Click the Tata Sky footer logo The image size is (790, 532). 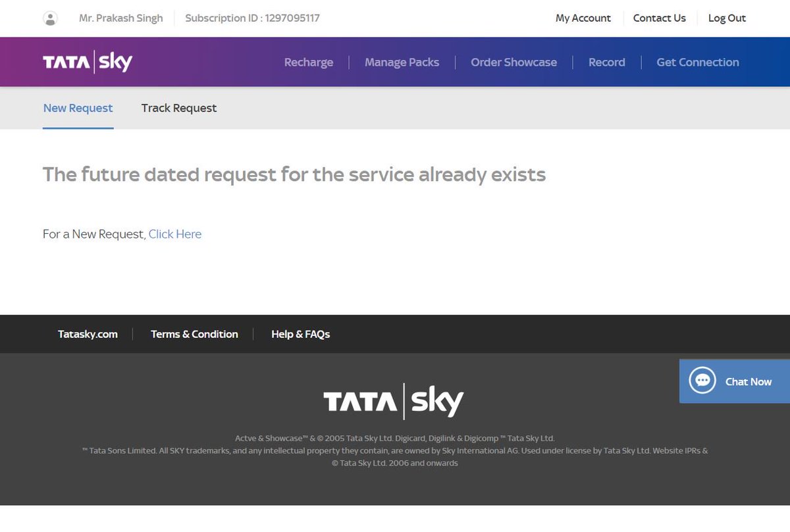click(x=394, y=401)
